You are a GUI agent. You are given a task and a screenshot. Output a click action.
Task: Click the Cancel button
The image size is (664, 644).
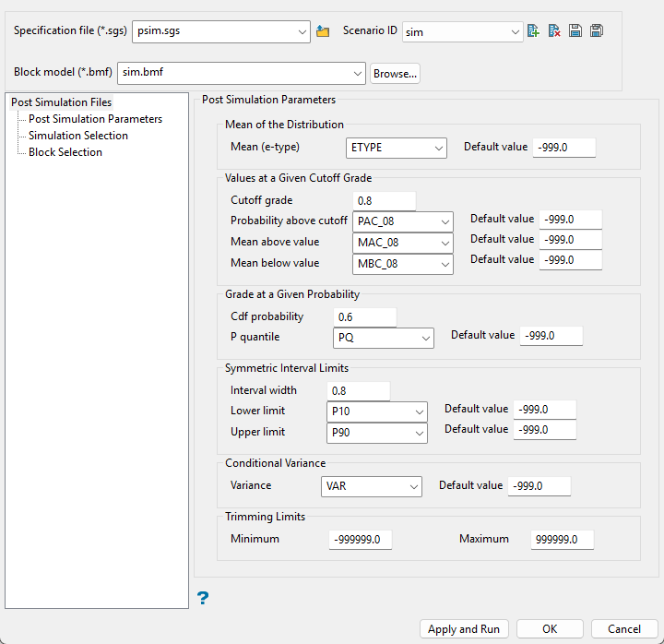624,629
